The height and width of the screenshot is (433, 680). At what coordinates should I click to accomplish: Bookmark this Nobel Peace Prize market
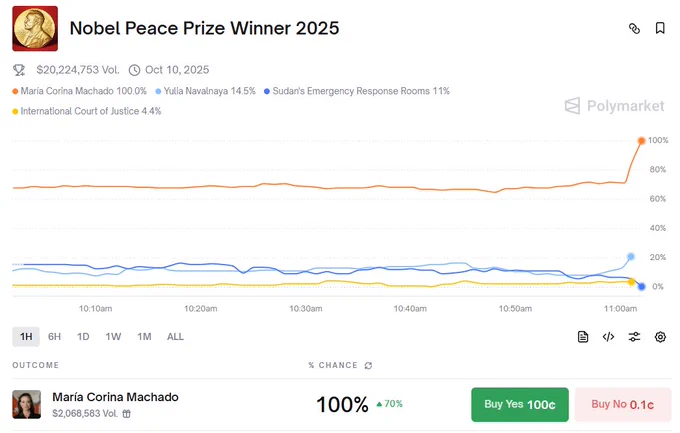pyautogui.click(x=660, y=28)
